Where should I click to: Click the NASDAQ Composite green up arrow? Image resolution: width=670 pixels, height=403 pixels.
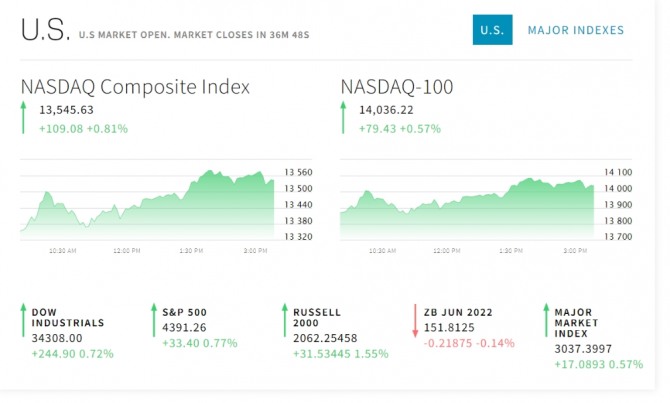[23, 118]
